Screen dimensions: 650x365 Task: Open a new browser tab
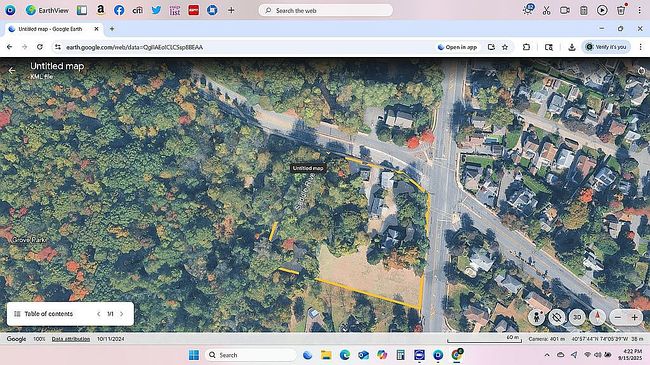tap(112, 29)
